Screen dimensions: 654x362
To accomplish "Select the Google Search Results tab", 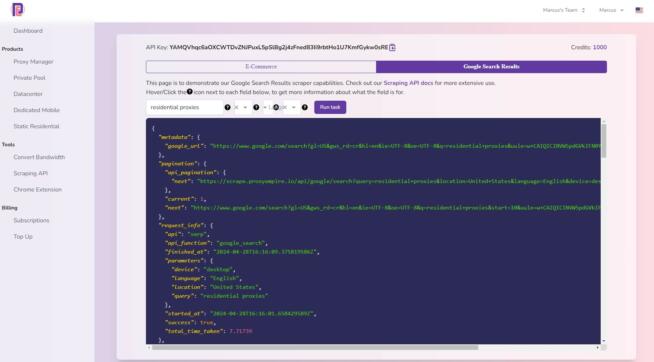I will tap(491, 67).
